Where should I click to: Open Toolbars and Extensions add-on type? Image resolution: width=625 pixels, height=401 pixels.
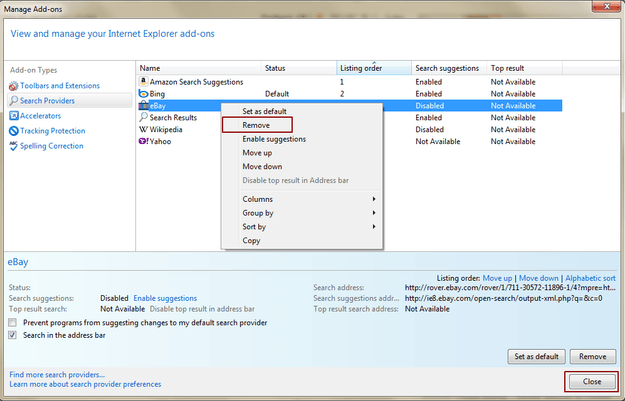pyautogui.click(x=60, y=86)
